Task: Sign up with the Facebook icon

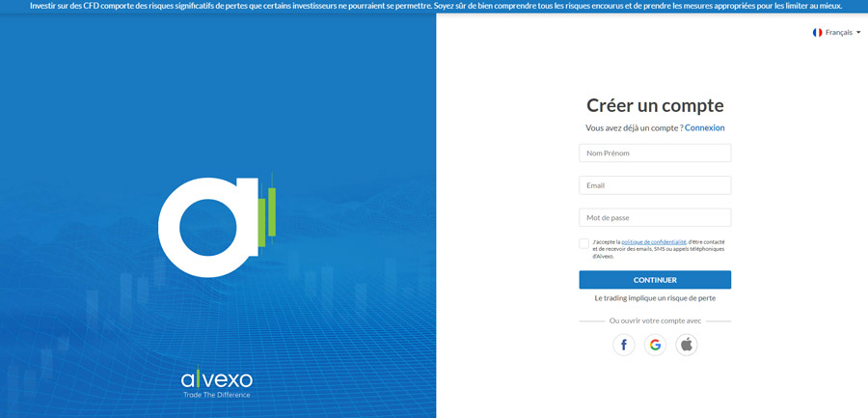Action: click(623, 345)
